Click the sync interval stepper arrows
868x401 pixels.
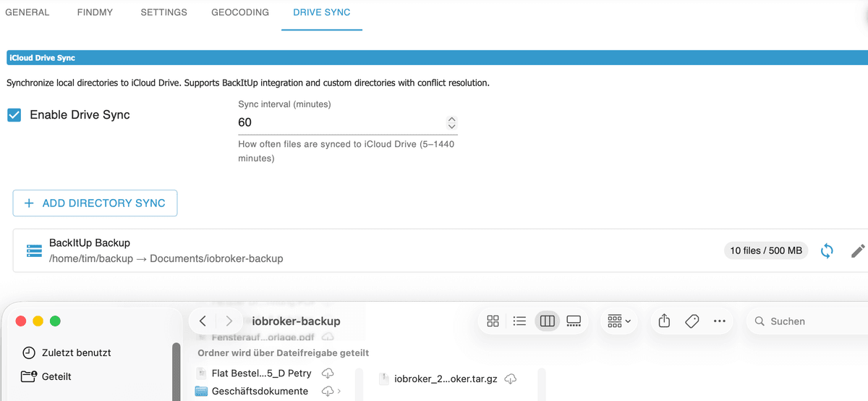[x=451, y=122]
